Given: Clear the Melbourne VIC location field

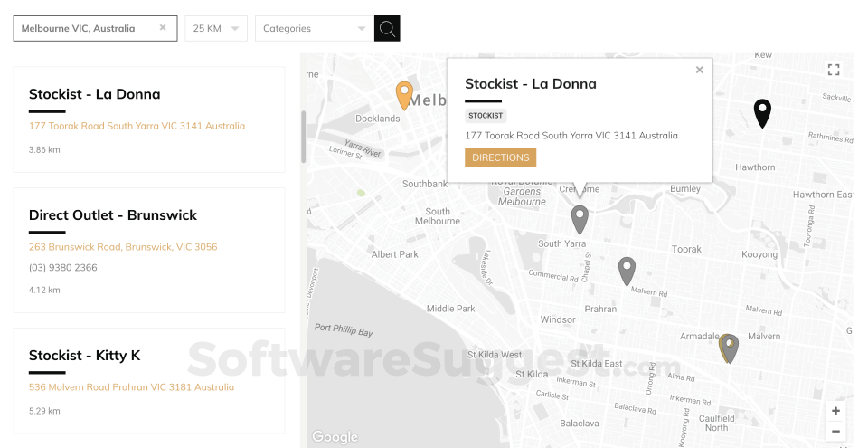Looking at the screenshot, I should 163,27.
